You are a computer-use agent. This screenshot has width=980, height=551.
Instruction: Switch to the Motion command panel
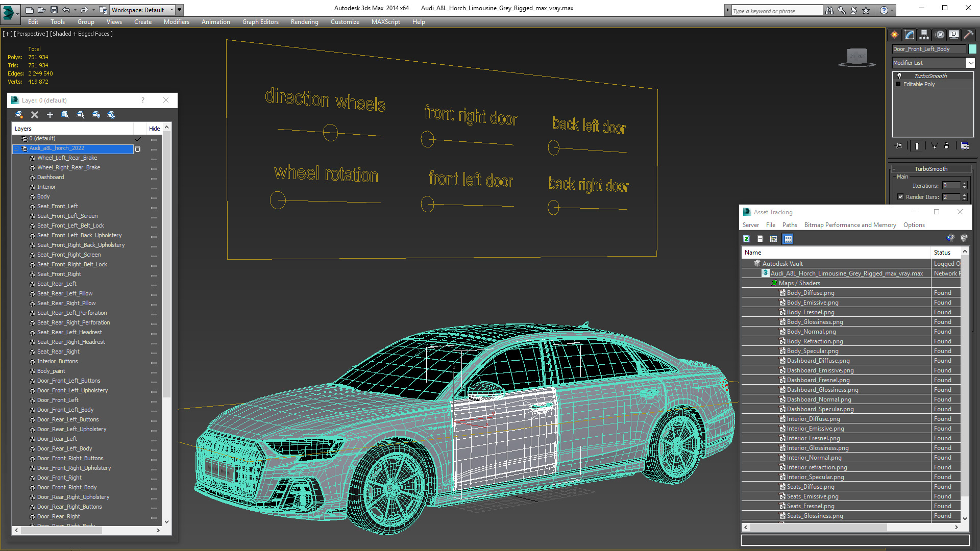click(x=940, y=35)
